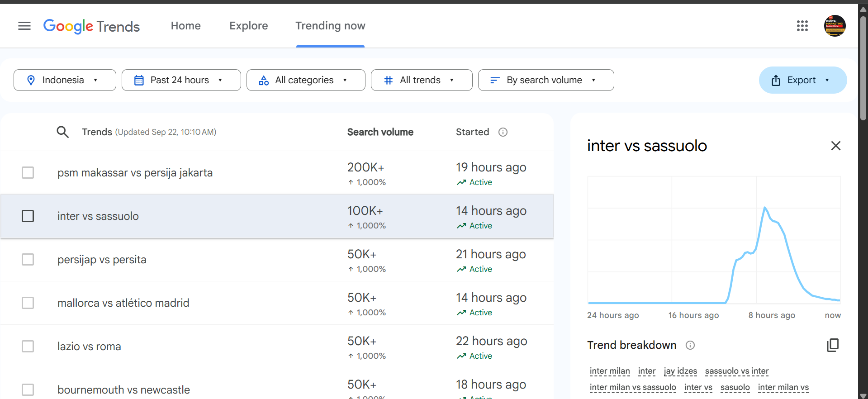Tick the inter vs sassuolo checkbox

[28, 216]
